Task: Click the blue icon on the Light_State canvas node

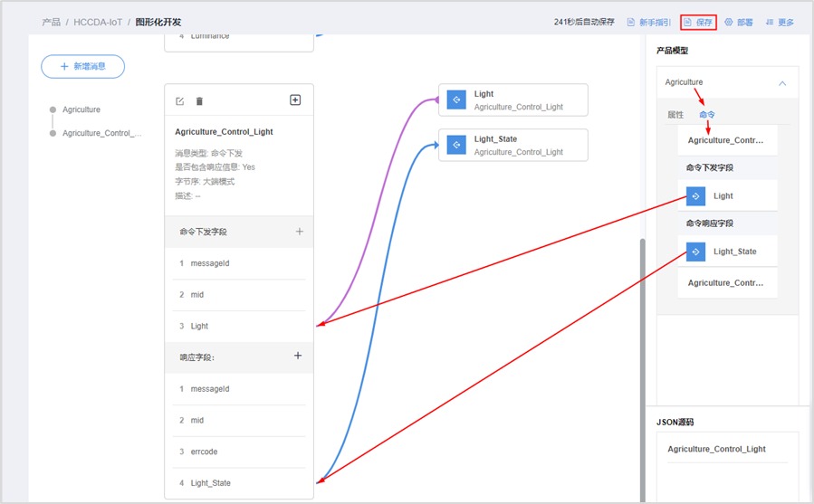Action: tap(457, 145)
